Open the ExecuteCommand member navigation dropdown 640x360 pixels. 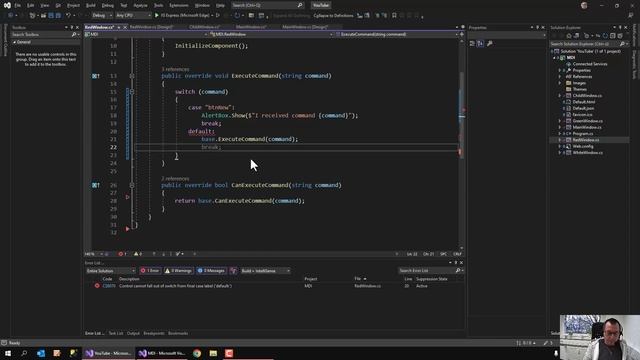[x=396, y=35]
